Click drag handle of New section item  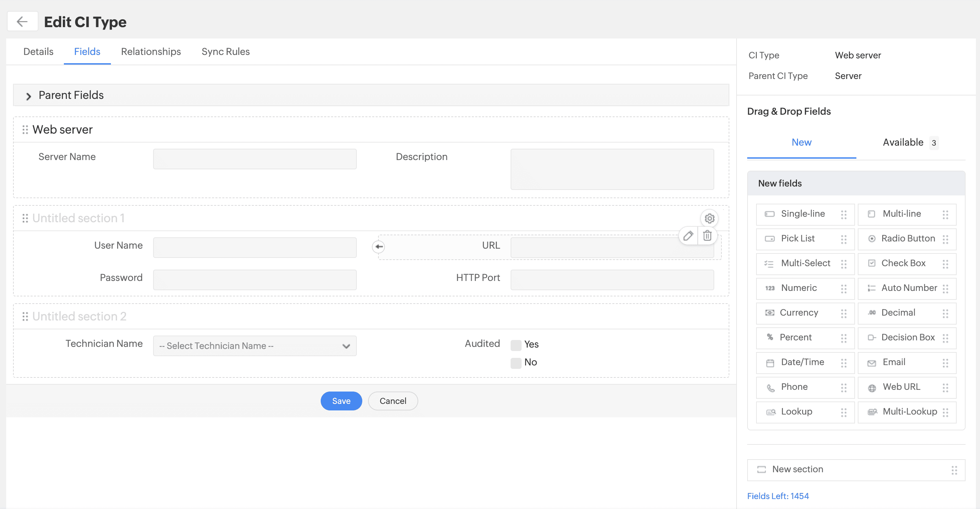954,470
